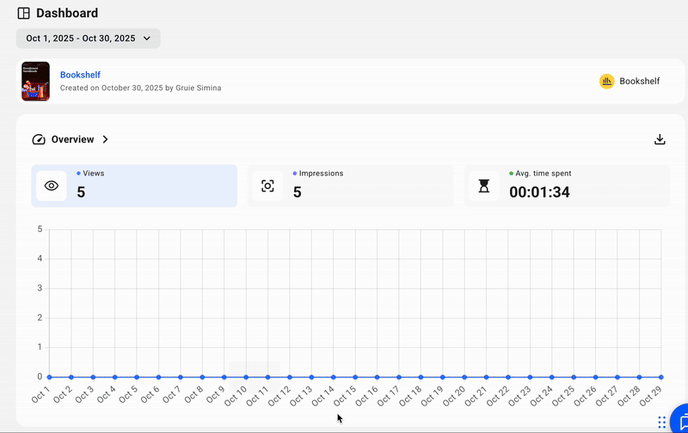Click the Overview gauge icon
The width and height of the screenshot is (688, 433).
tap(39, 140)
